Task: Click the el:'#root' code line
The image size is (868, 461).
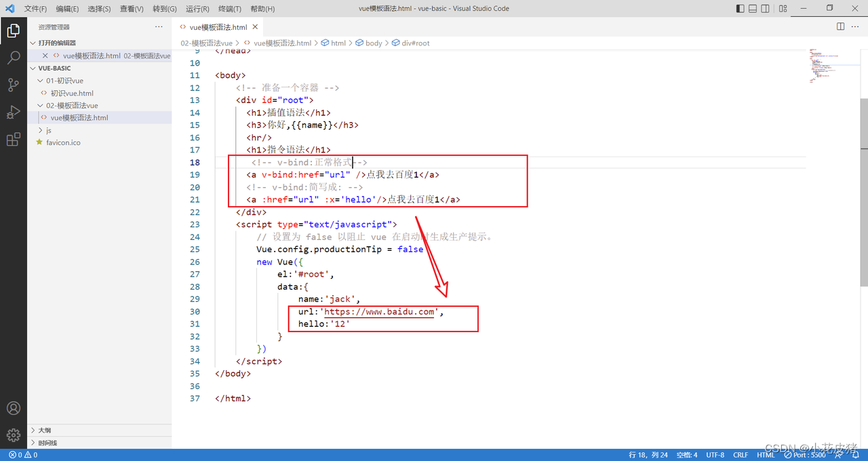Action: [x=306, y=275]
